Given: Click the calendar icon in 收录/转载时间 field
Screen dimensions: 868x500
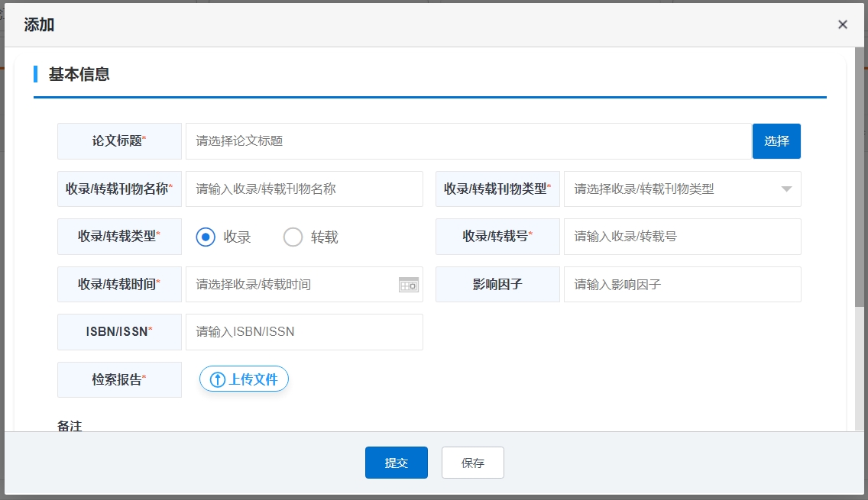Looking at the screenshot, I should [409, 285].
